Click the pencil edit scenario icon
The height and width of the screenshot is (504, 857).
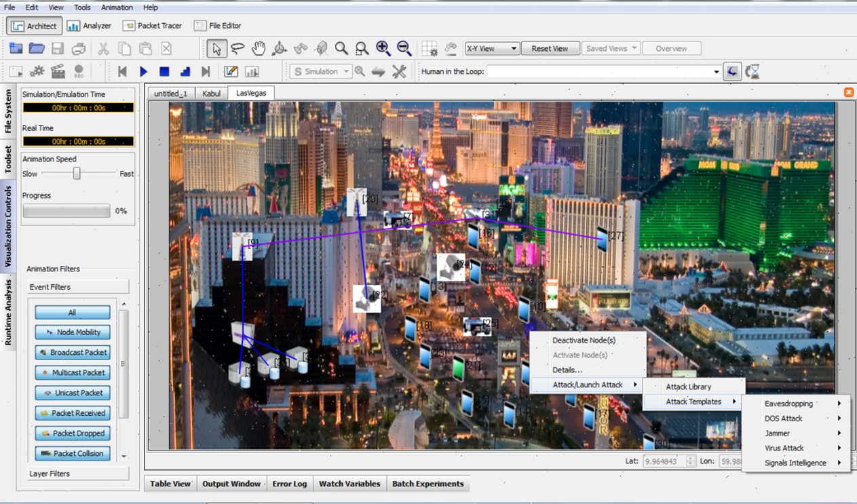[x=231, y=71]
